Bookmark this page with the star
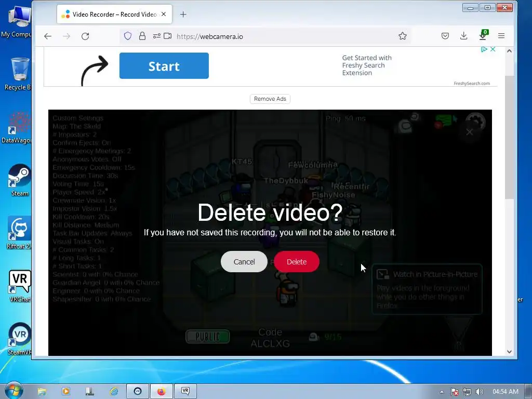This screenshot has height=399, width=532. pos(403,36)
